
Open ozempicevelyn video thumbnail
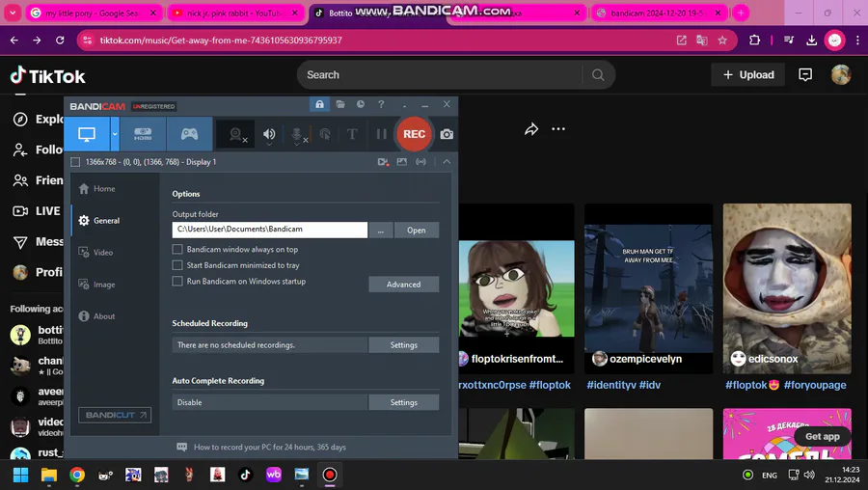coord(649,288)
